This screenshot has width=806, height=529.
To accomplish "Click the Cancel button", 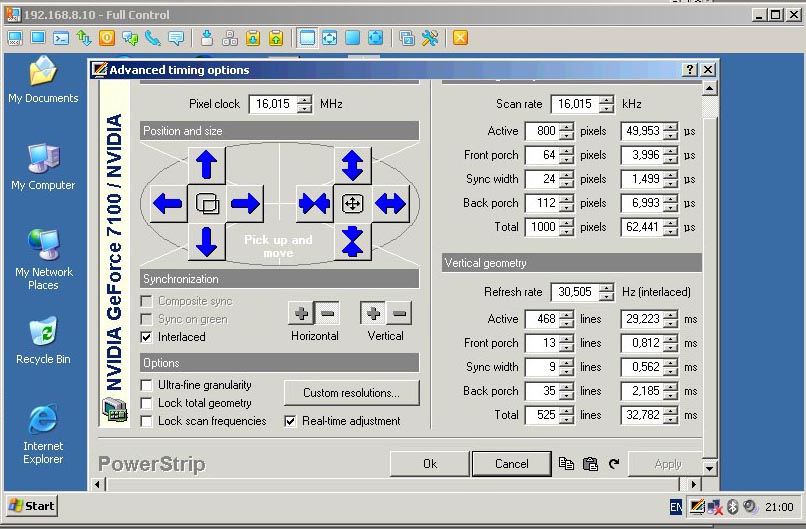I will [x=511, y=464].
